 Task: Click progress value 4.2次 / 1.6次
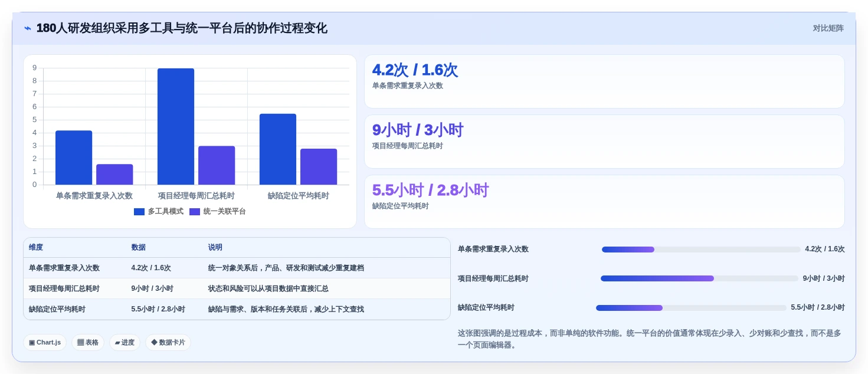pyautogui.click(x=825, y=249)
